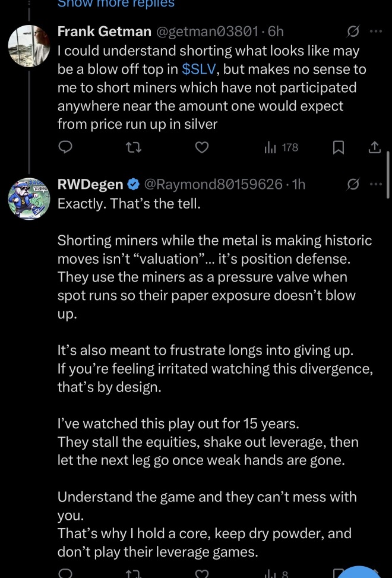
Task: View analytics showing 178 views
Action: (281, 148)
